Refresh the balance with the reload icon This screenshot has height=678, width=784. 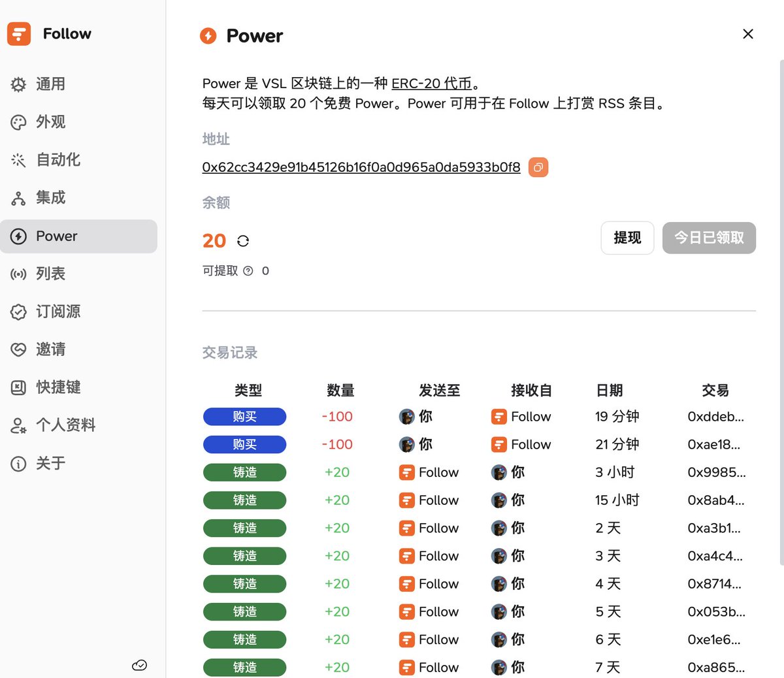243,241
